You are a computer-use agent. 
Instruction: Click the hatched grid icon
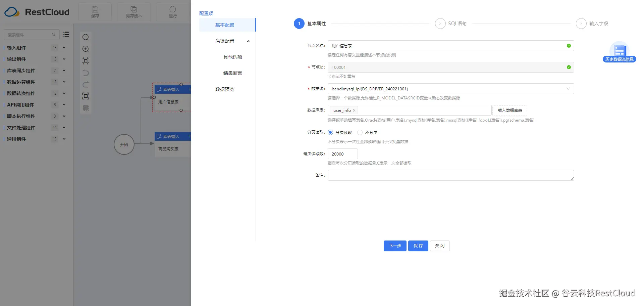[86, 108]
